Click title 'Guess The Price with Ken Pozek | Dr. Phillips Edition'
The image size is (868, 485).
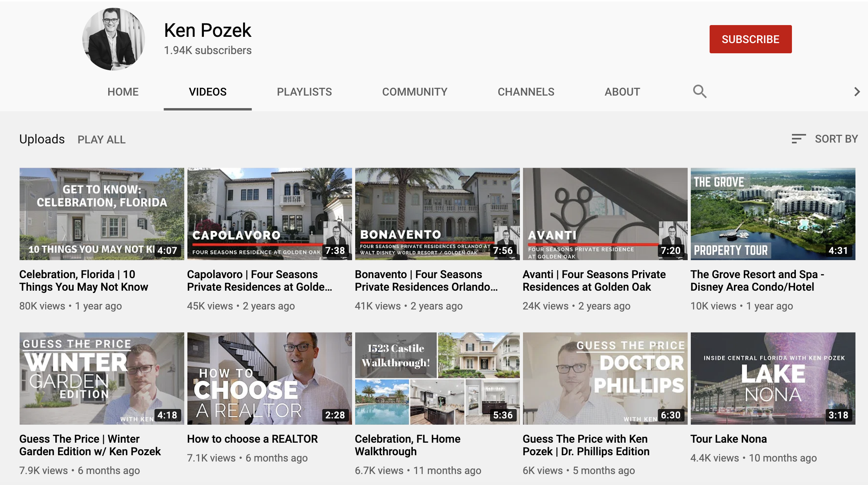coord(586,445)
